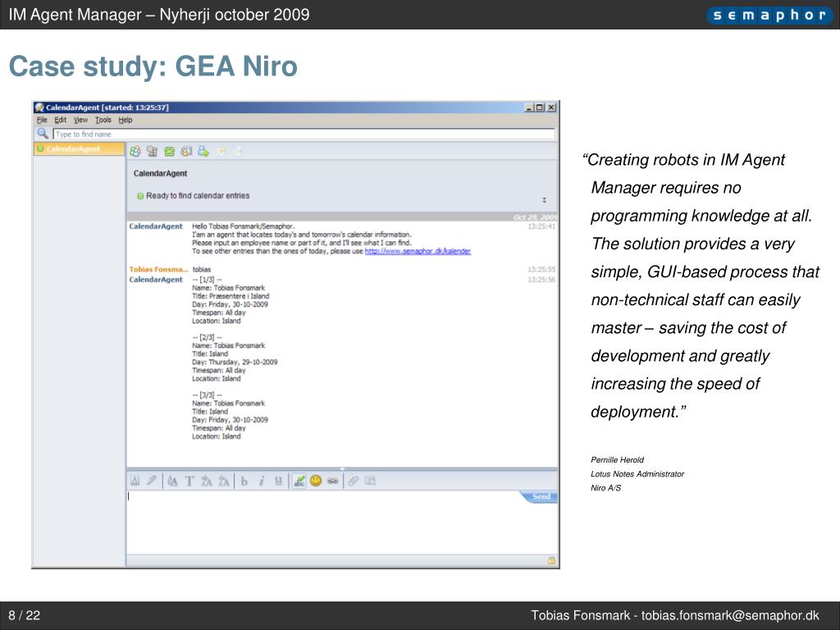The width and height of the screenshot is (840, 630).
Task: Toggle italic formatting 'i' button
Action: [x=262, y=481]
